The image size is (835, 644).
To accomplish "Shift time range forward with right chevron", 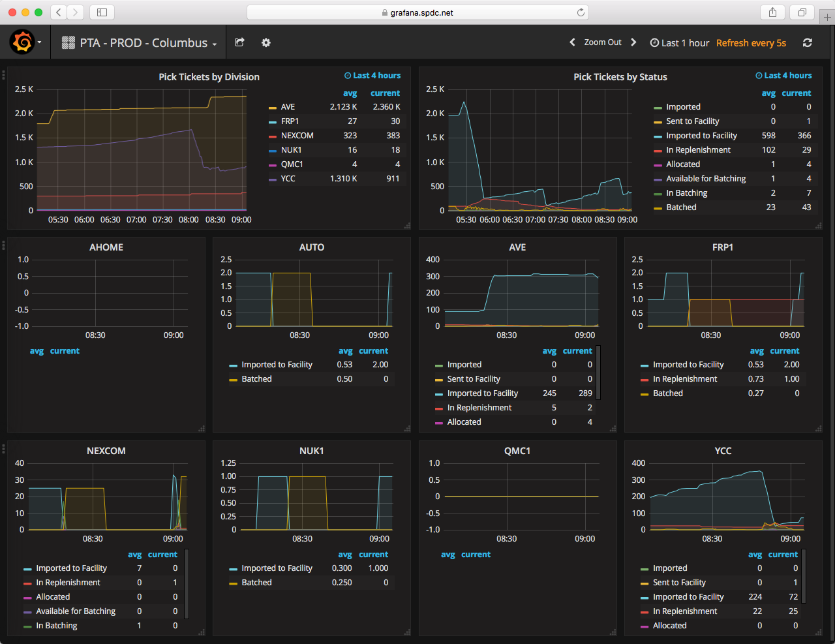I will pyautogui.click(x=633, y=42).
